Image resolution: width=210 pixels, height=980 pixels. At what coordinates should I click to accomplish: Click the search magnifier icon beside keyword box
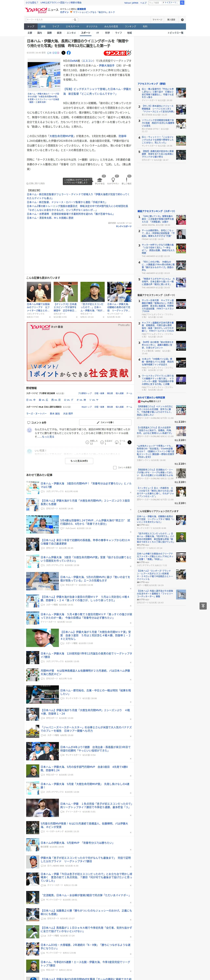(x=75, y=20)
